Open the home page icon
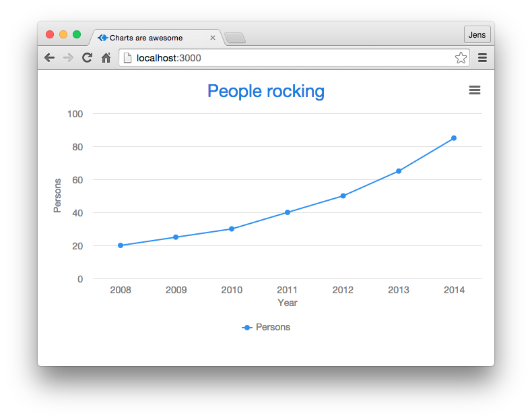This screenshot has width=532, height=420. point(106,58)
